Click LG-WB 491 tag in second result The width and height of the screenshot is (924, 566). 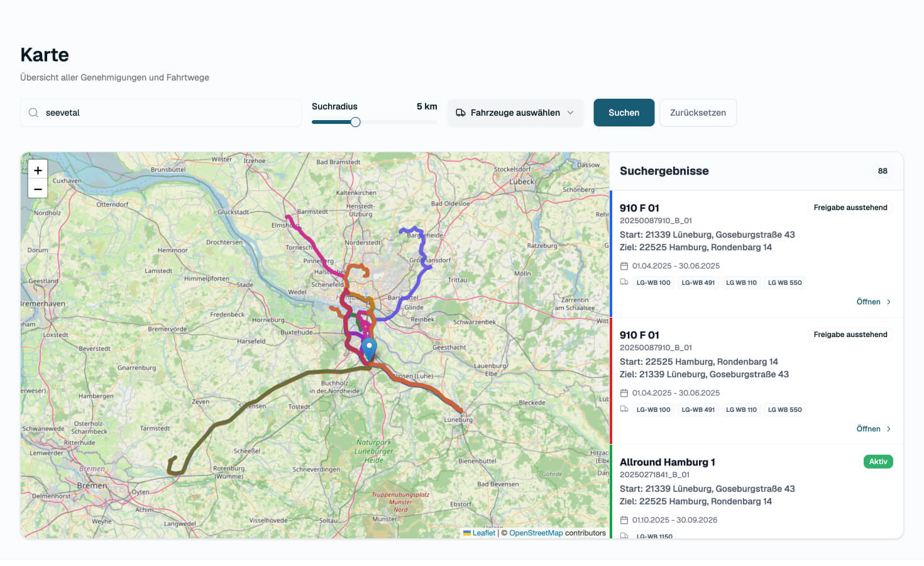tap(698, 409)
